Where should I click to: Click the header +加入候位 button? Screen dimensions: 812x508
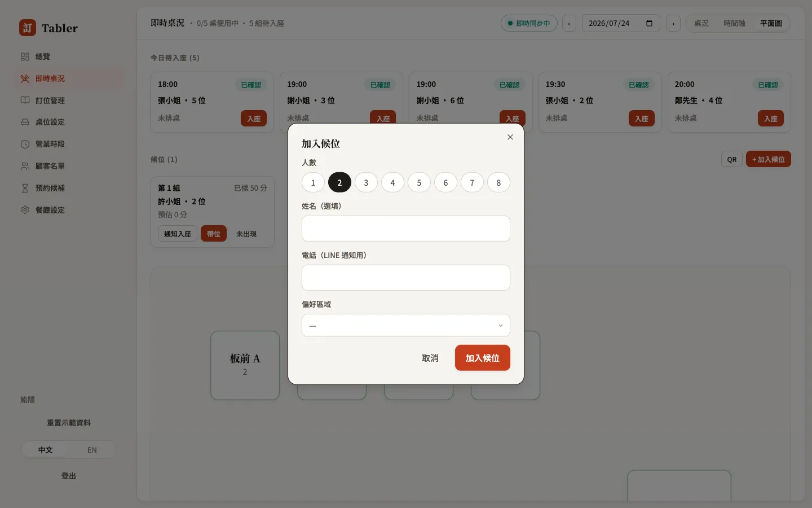(x=769, y=159)
